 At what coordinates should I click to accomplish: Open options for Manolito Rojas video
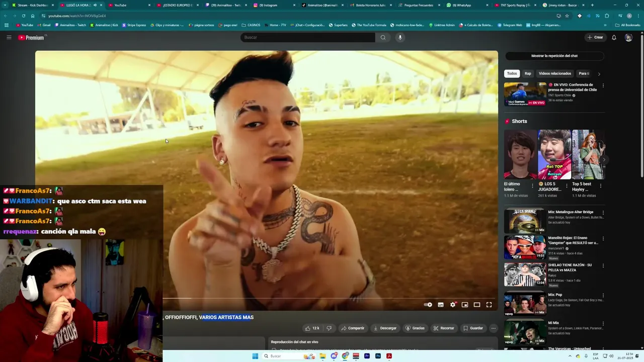click(x=603, y=239)
